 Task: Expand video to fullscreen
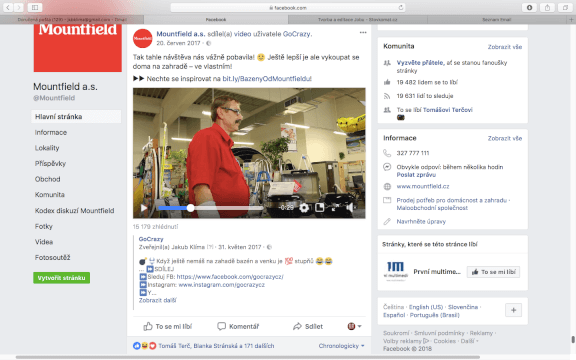(x=335, y=208)
